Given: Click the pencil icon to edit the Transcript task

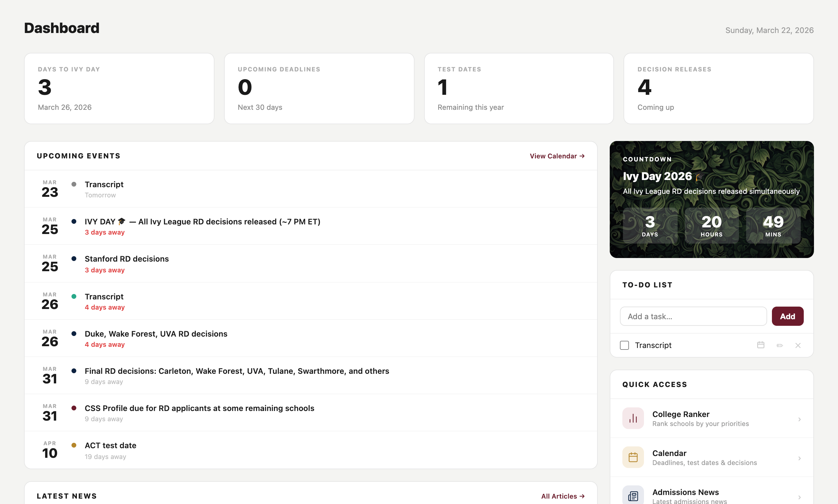Looking at the screenshot, I should pyautogui.click(x=779, y=345).
